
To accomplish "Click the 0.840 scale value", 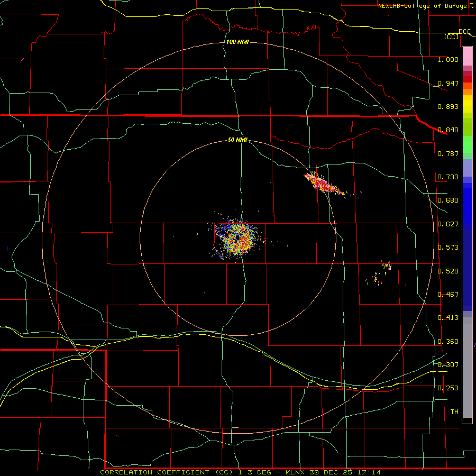I will click(x=448, y=130).
